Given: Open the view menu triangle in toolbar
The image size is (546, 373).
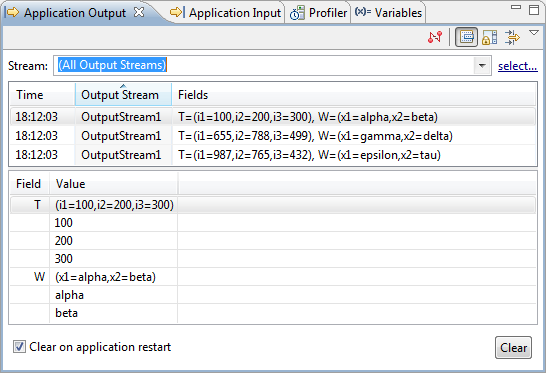Looking at the screenshot, I should coord(533,33).
